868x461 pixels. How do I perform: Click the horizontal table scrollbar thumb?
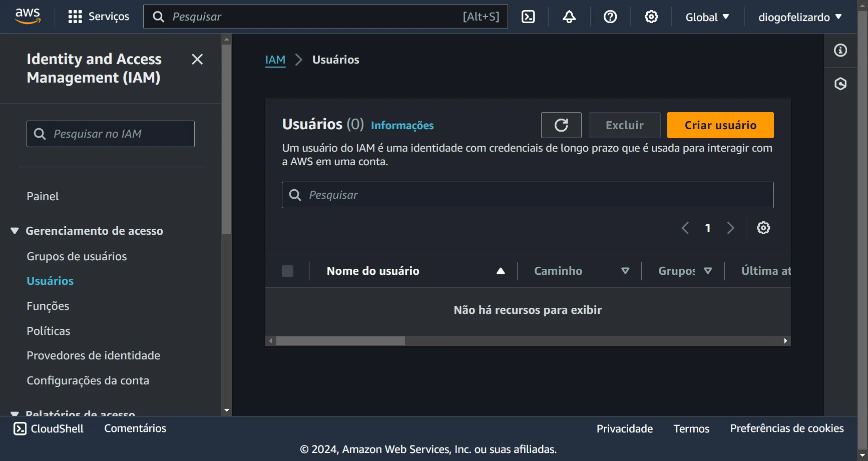pyautogui.click(x=340, y=341)
